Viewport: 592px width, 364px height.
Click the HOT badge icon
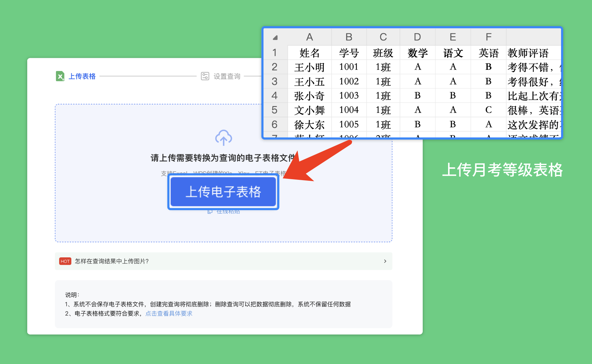click(x=65, y=261)
